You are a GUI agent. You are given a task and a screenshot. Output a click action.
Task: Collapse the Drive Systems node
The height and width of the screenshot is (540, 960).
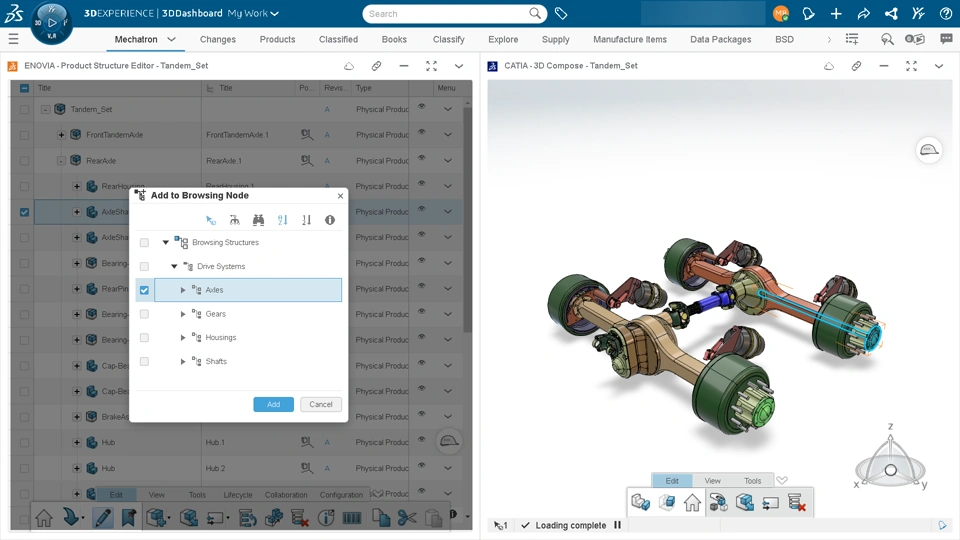pos(174,266)
